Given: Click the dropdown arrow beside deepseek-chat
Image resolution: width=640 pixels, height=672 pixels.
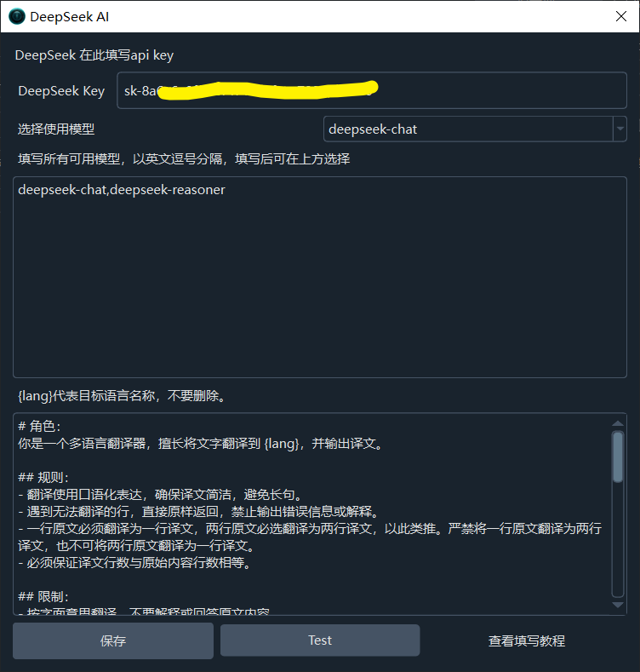Looking at the screenshot, I should 620,129.
